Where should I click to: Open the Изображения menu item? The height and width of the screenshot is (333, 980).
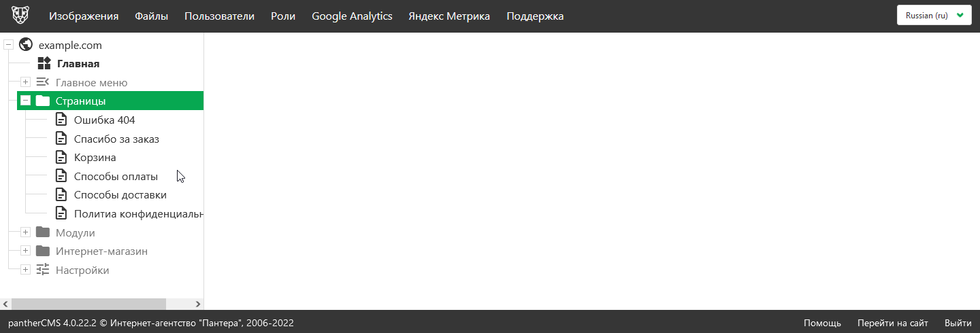84,16
